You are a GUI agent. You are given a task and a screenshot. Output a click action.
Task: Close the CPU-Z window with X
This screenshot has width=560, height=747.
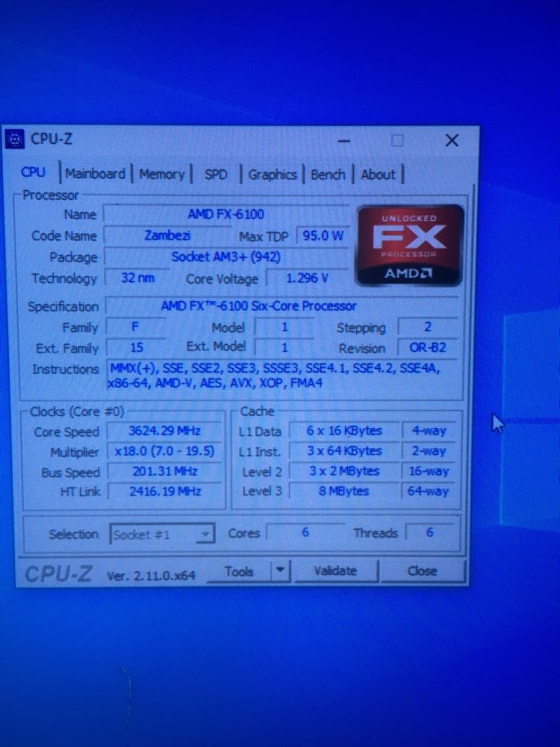click(x=452, y=140)
